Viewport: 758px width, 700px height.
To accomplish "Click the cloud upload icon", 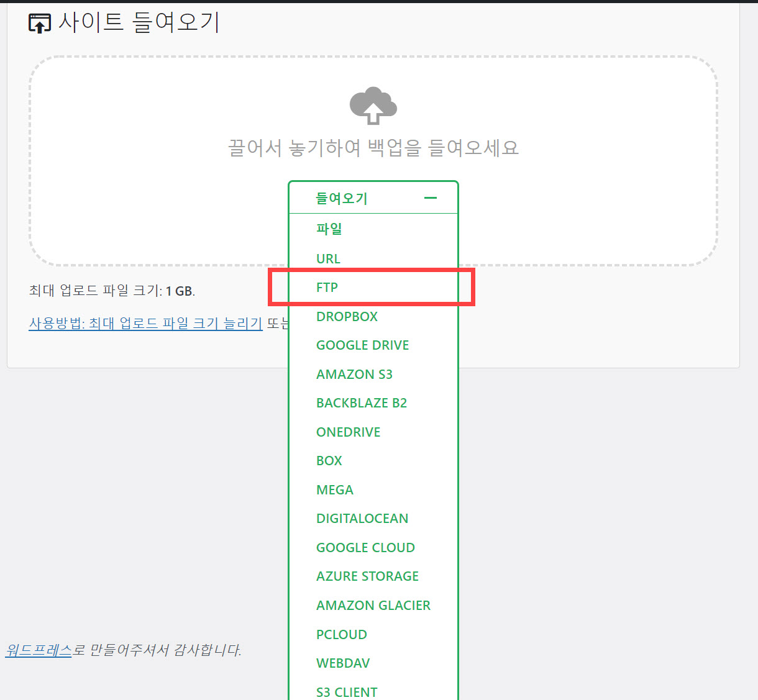I will click(373, 106).
